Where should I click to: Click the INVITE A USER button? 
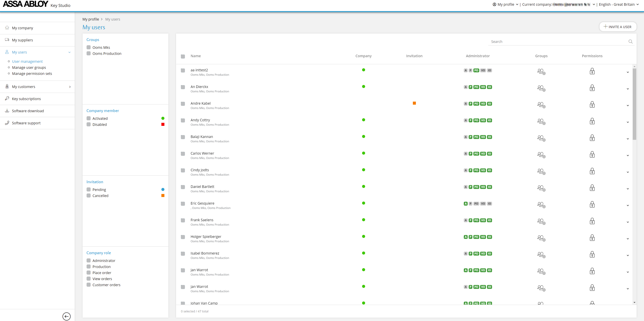click(618, 27)
